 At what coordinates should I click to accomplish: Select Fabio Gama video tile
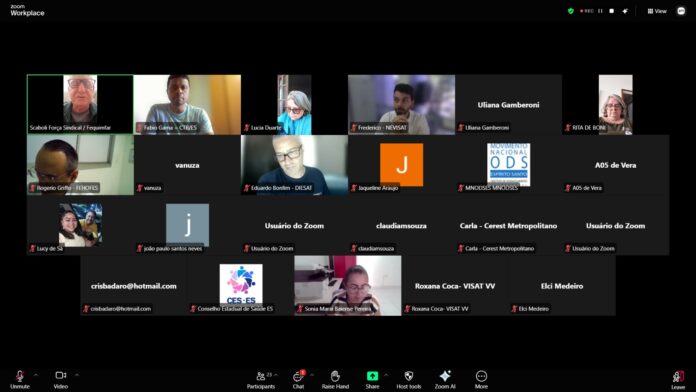click(x=187, y=104)
